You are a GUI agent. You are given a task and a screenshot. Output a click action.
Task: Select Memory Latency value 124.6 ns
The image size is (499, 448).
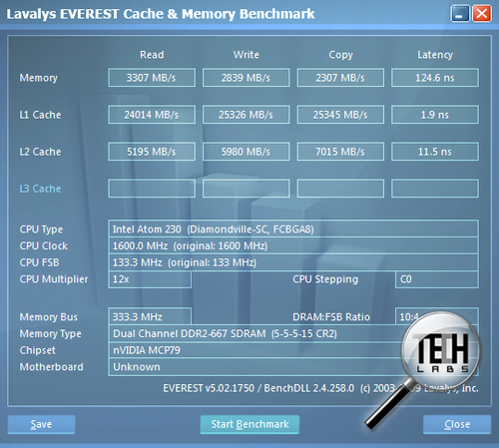[x=435, y=78]
